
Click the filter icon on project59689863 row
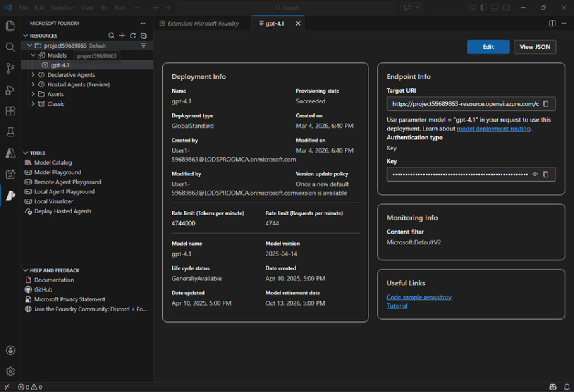(143, 45)
